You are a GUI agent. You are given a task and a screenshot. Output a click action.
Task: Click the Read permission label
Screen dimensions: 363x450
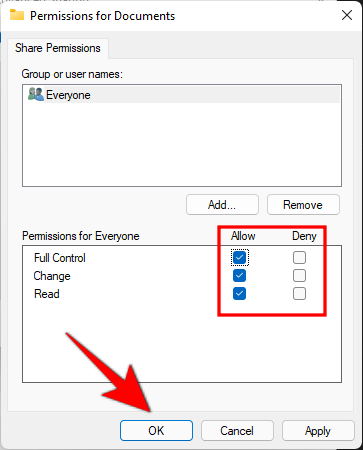pos(47,294)
